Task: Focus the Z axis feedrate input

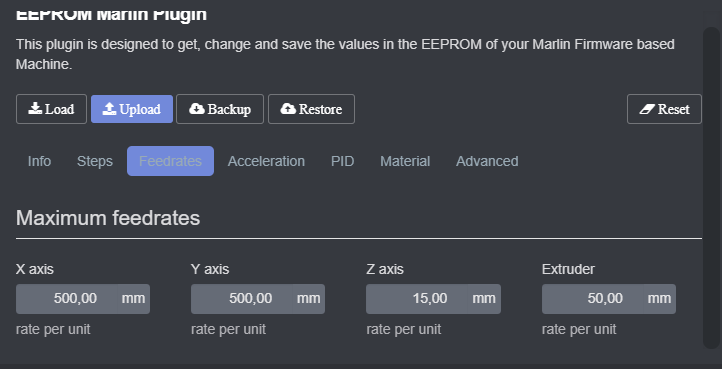Action: click(417, 299)
